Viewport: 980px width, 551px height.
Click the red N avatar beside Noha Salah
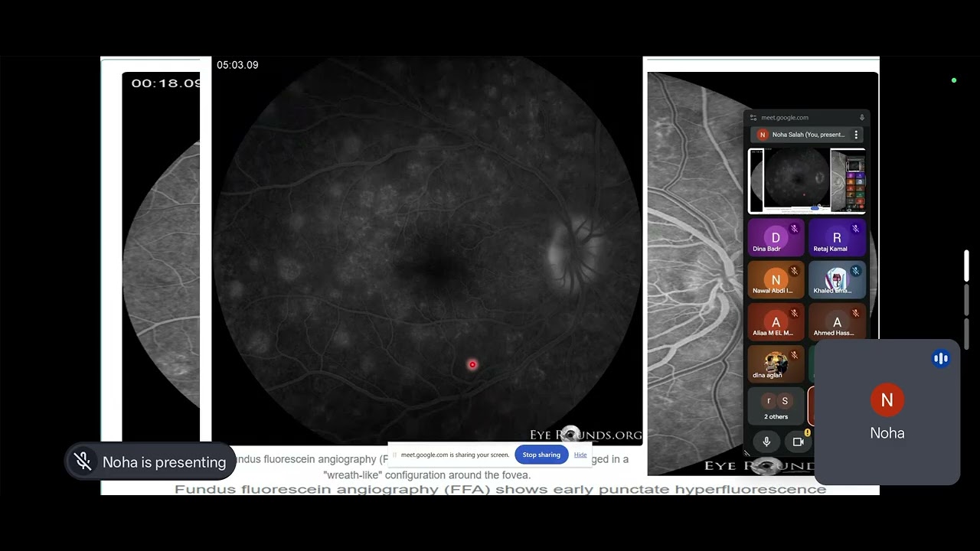(762, 135)
